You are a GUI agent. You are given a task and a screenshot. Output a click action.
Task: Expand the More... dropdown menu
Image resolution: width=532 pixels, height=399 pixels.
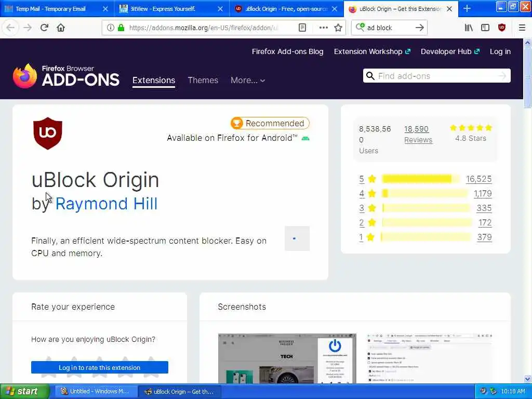tap(248, 81)
